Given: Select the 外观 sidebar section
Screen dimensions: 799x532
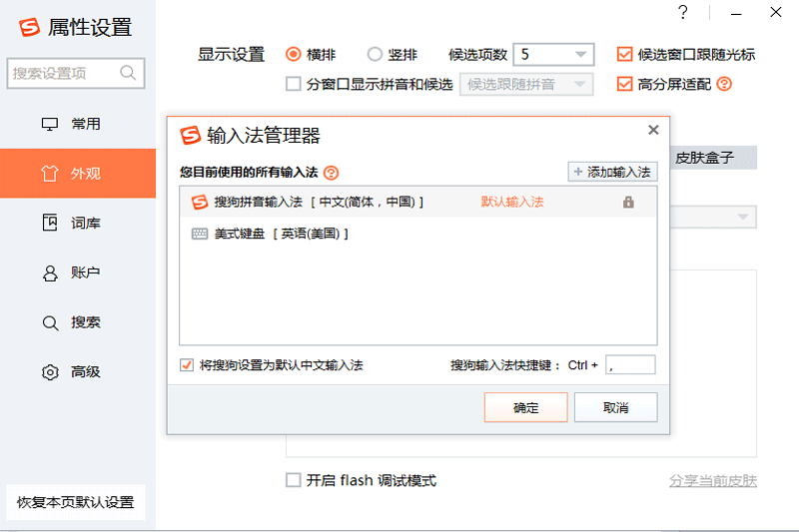Looking at the screenshot, I should coord(78,173).
